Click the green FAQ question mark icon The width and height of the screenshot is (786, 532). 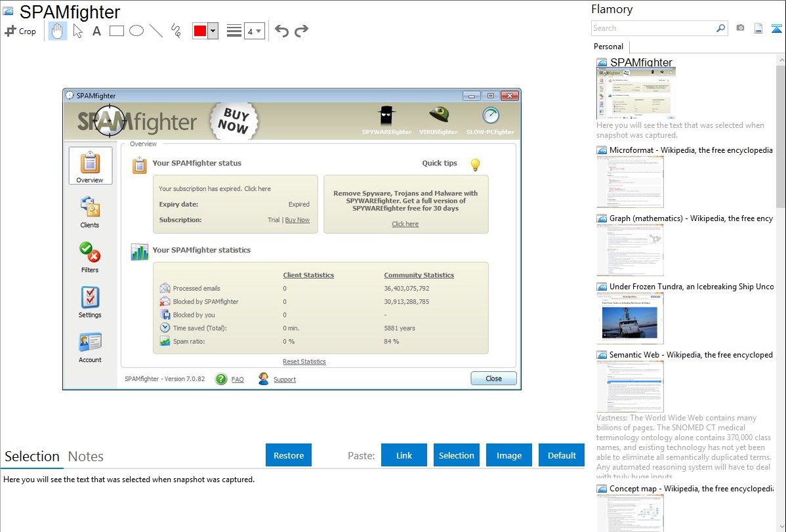coord(221,379)
